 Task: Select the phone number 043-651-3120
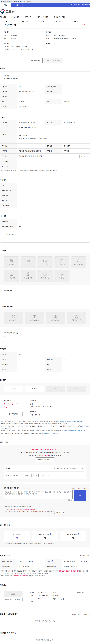coord(17,475)
